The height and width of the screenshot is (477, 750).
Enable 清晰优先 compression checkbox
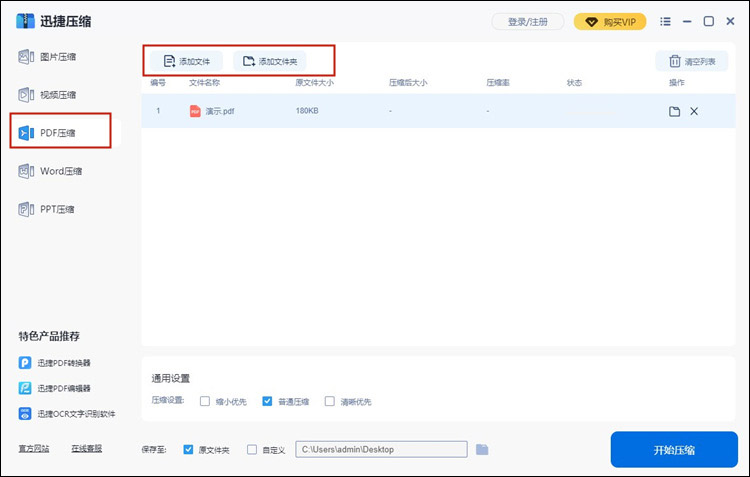pos(330,401)
